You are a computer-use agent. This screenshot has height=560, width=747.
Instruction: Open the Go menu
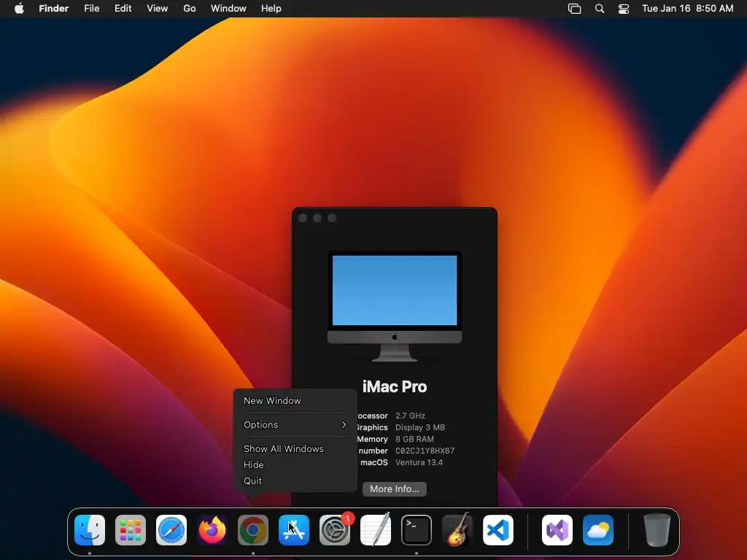190,9
